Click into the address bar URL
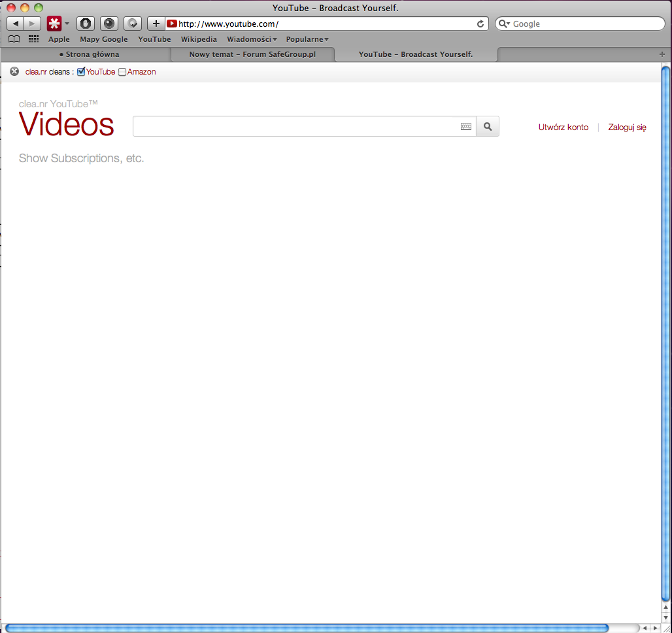Viewport: 672px width, 633px height. pos(326,24)
